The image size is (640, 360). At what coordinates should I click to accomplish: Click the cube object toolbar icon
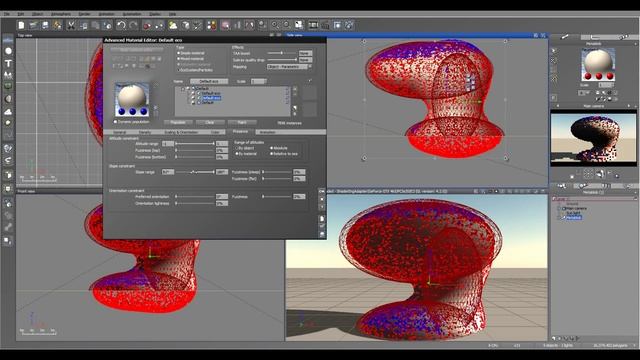click(186, 25)
